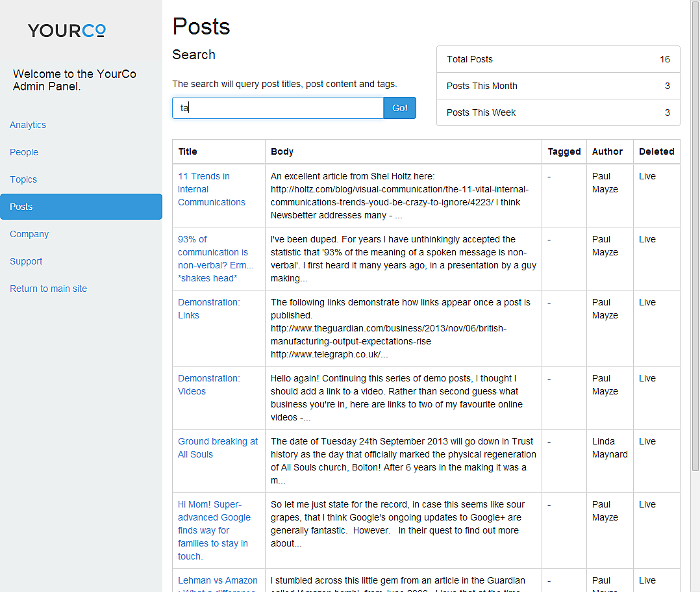Open the 'Lehman vs Amazon' post

click(218, 580)
